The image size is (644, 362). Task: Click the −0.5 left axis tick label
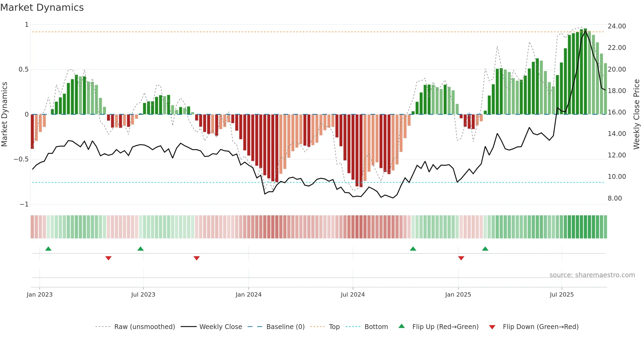coord(21,159)
